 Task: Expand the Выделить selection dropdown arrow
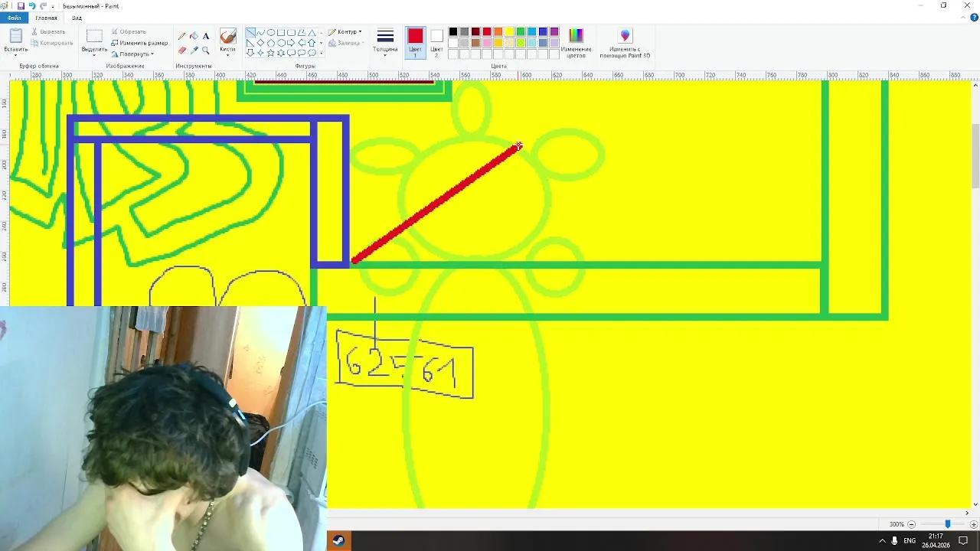[94, 54]
